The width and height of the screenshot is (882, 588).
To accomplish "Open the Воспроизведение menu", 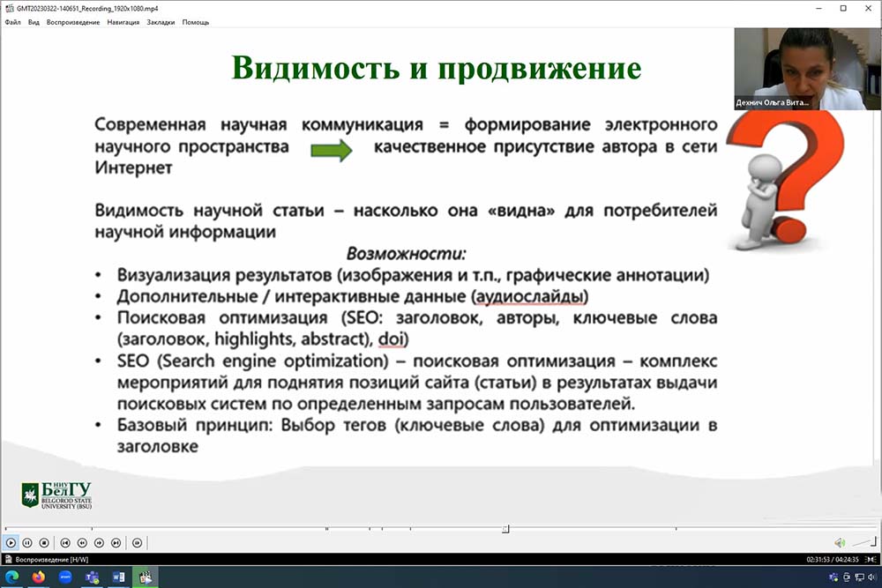I will tap(73, 22).
